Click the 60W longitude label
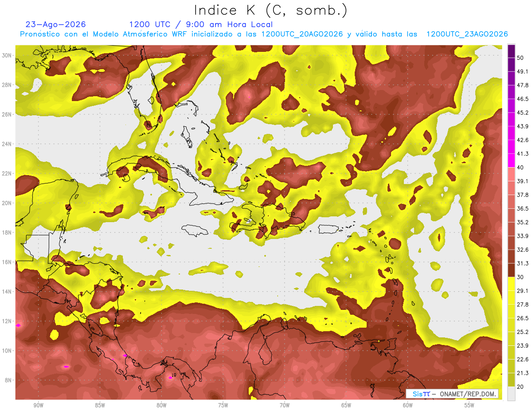 click(408, 406)
